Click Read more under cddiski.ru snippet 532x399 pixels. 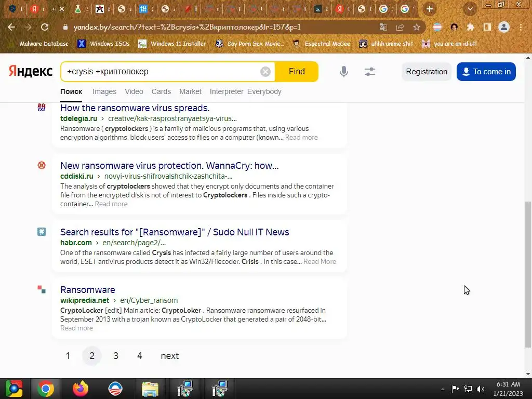click(111, 204)
